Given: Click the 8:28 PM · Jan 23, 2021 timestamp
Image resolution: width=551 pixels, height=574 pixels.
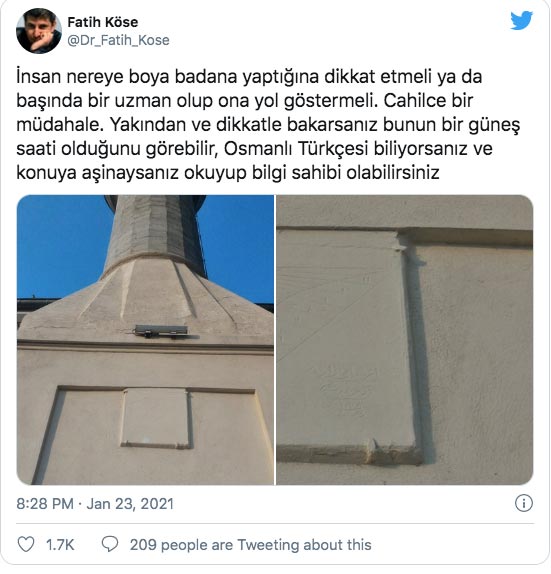Looking at the screenshot, I should coord(95,504).
